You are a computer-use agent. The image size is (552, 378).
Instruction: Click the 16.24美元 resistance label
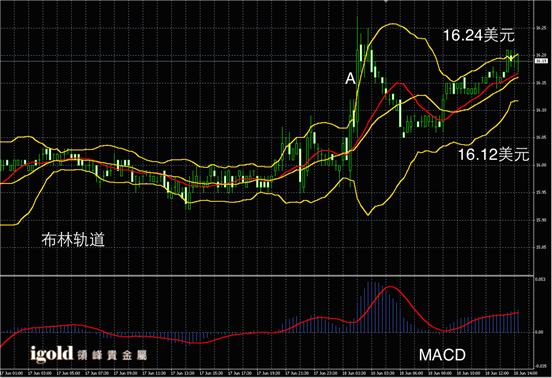(479, 35)
